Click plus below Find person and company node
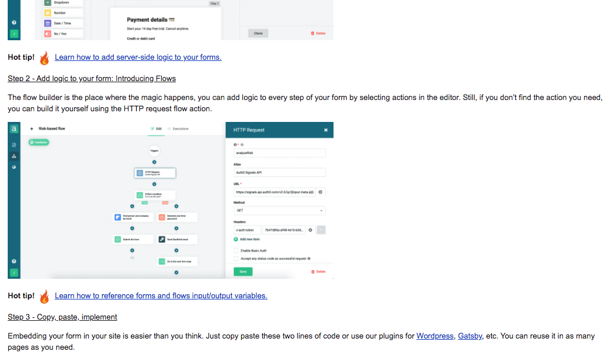The width and height of the screenshot is (609, 364). pos(132,228)
